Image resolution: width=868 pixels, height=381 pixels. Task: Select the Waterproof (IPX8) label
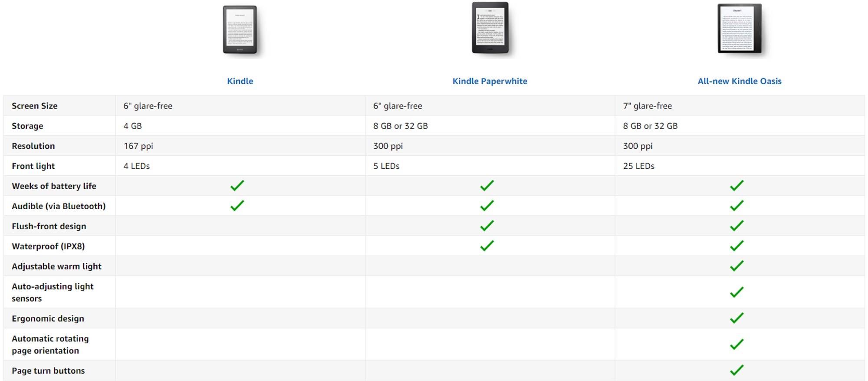click(48, 246)
